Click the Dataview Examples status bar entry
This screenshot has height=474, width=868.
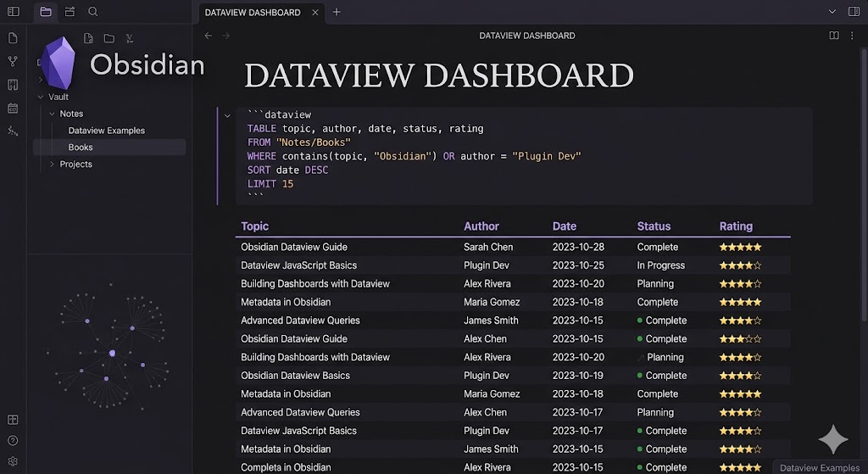pos(820,468)
